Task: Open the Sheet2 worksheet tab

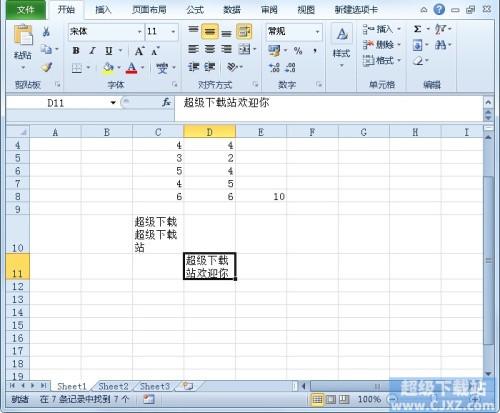Action: [x=113, y=386]
